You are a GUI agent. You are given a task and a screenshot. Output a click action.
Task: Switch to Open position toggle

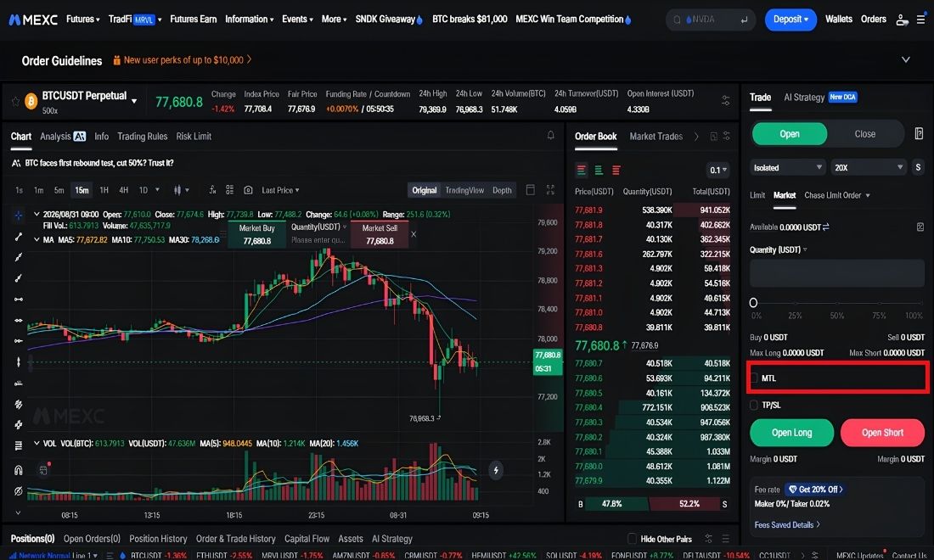(x=790, y=134)
